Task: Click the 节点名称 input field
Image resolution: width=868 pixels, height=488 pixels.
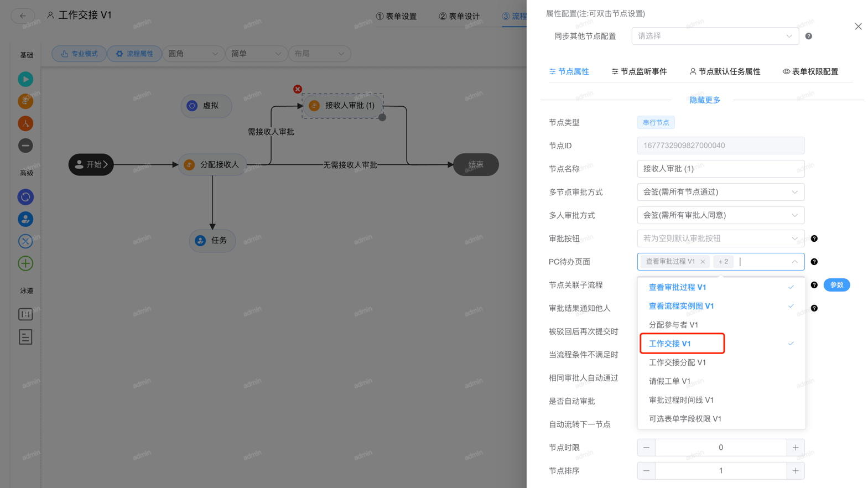Action: click(x=720, y=169)
